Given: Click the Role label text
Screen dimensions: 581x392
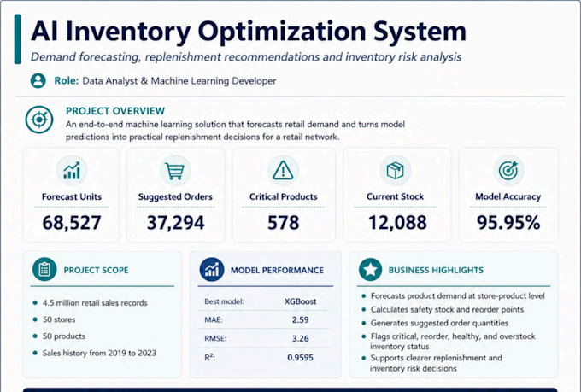Looking at the screenshot, I should [67, 81].
